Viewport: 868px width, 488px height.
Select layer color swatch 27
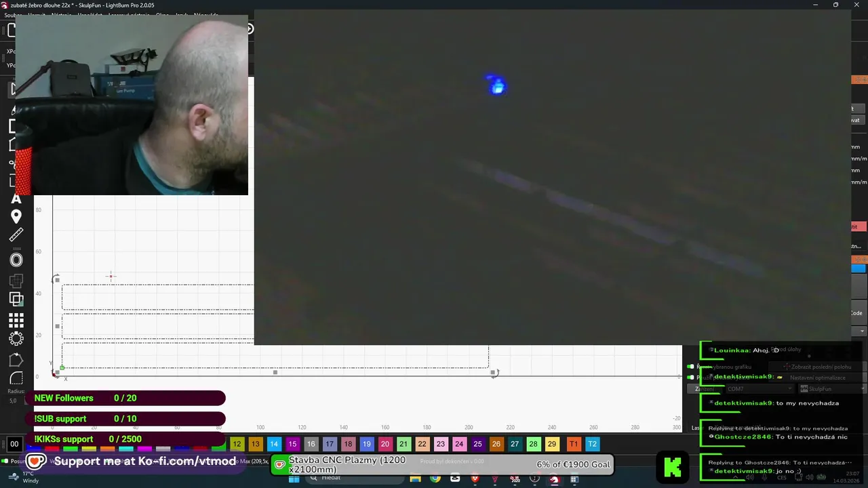pos(515,444)
